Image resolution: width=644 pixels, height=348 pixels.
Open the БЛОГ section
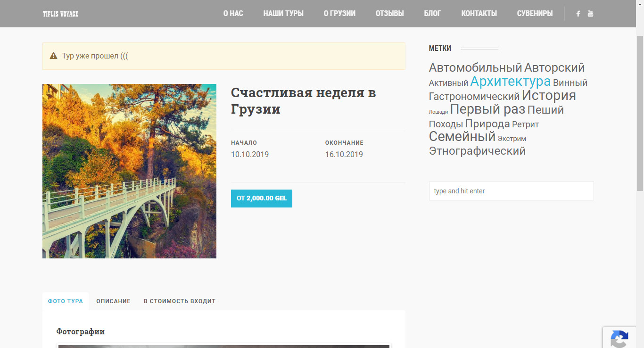(433, 13)
